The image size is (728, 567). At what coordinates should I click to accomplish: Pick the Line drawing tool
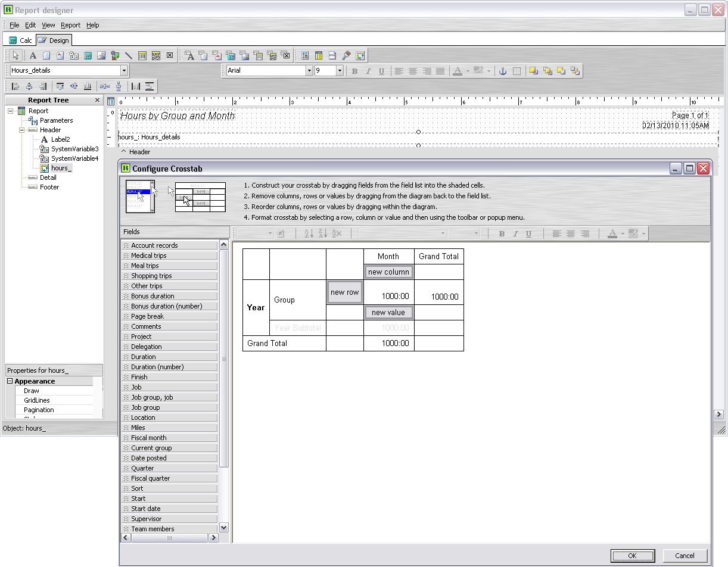click(129, 55)
